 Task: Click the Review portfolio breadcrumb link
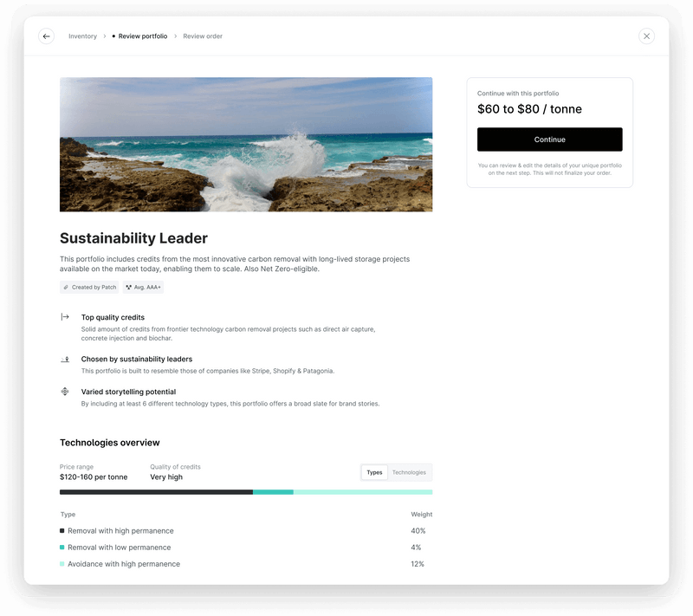(x=142, y=36)
